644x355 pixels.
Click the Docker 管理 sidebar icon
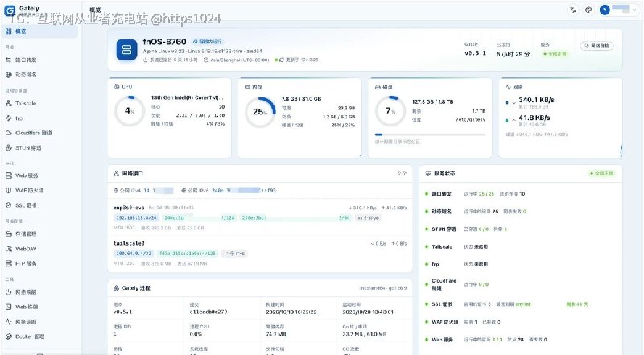click(x=8, y=336)
